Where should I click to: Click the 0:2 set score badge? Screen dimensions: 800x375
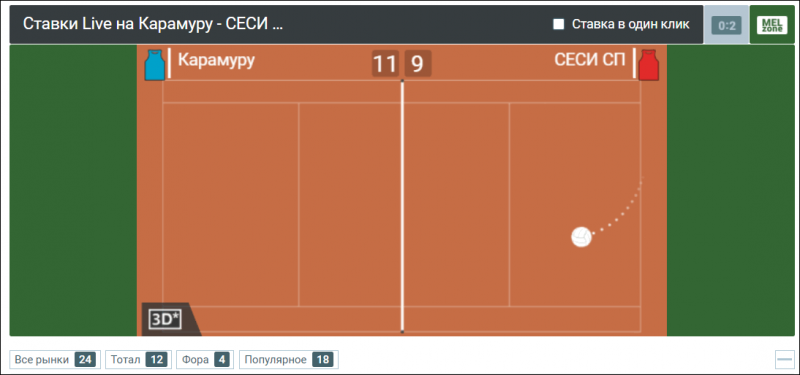[x=727, y=26]
